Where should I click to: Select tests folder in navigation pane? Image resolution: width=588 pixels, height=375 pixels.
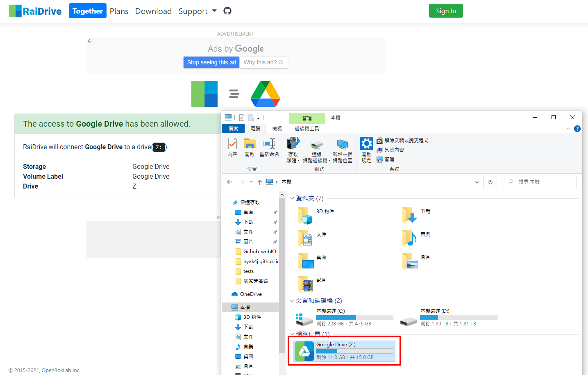pos(244,271)
